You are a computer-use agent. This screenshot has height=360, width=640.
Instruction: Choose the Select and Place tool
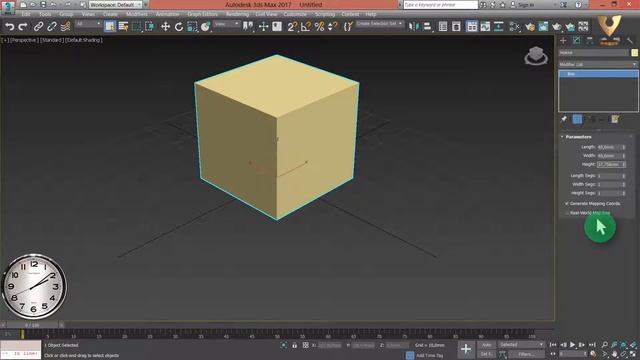pos(205,27)
